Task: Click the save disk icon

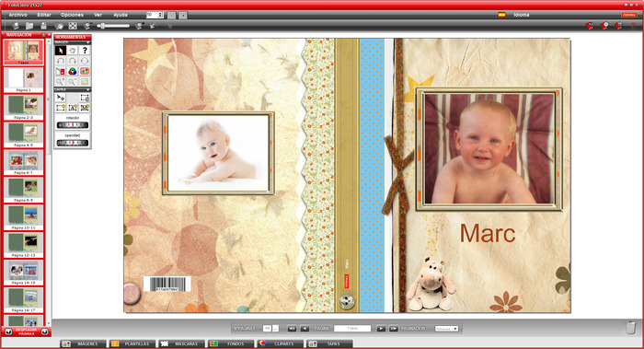Action: pos(43,26)
